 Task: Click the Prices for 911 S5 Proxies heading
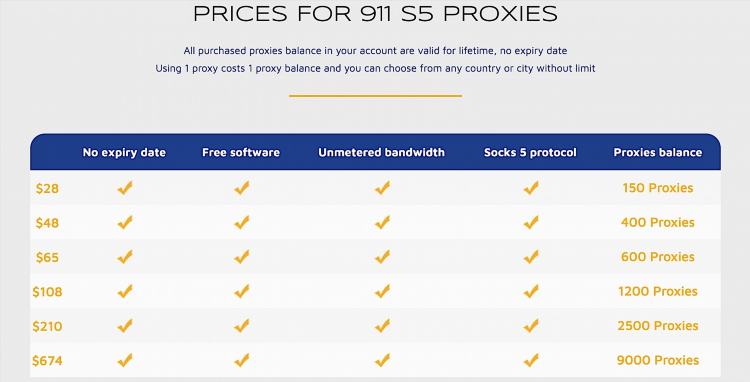coord(375,14)
